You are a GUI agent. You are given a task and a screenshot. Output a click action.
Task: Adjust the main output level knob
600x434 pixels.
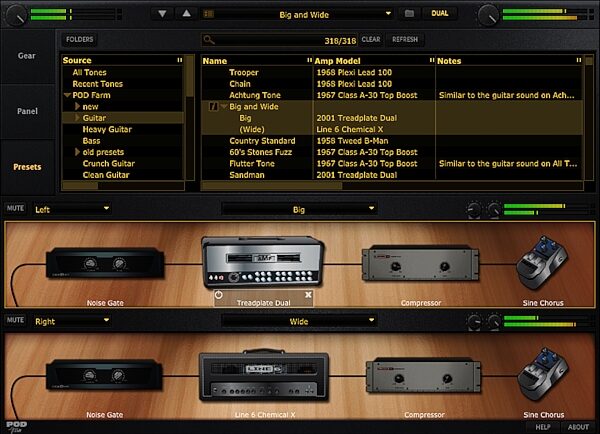tap(488, 15)
